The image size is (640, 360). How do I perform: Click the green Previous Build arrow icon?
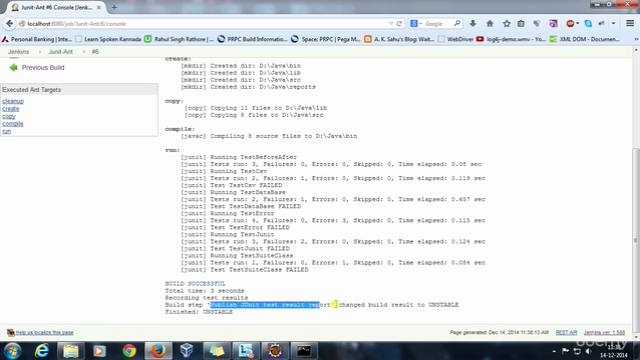coord(13,67)
